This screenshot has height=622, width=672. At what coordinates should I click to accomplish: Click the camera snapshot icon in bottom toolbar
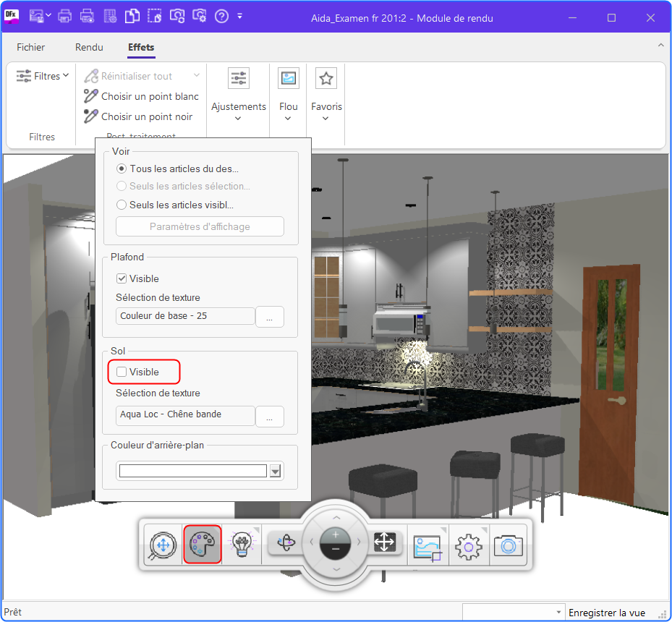(x=509, y=546)
